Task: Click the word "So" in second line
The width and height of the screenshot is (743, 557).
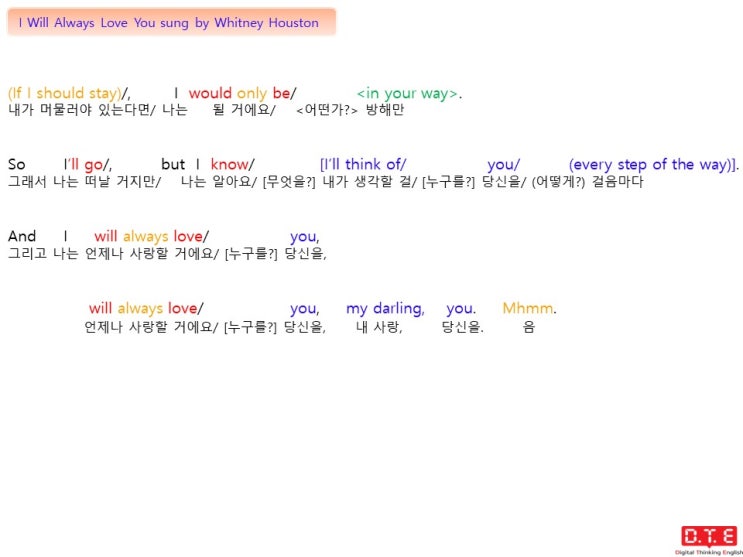Action: click(17, 164)
